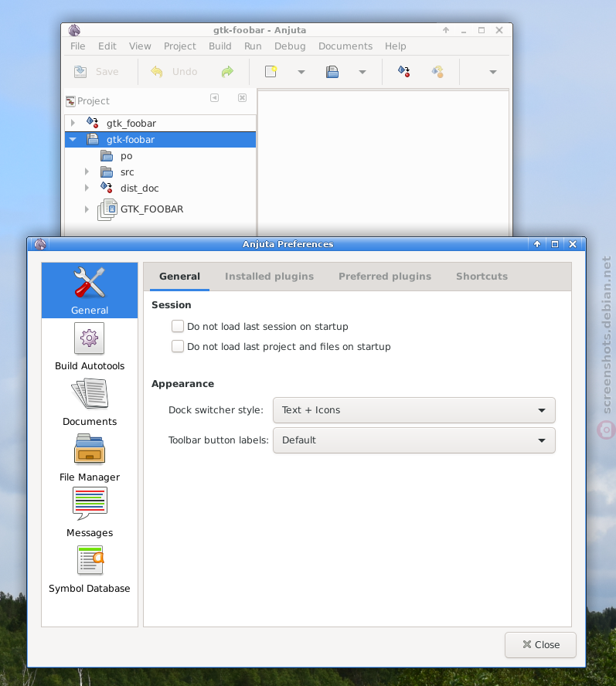Screen dimensions: 616x686
Task: Open the dropdown arrow next to Open file icon
Action: click(x=362, y=72)
